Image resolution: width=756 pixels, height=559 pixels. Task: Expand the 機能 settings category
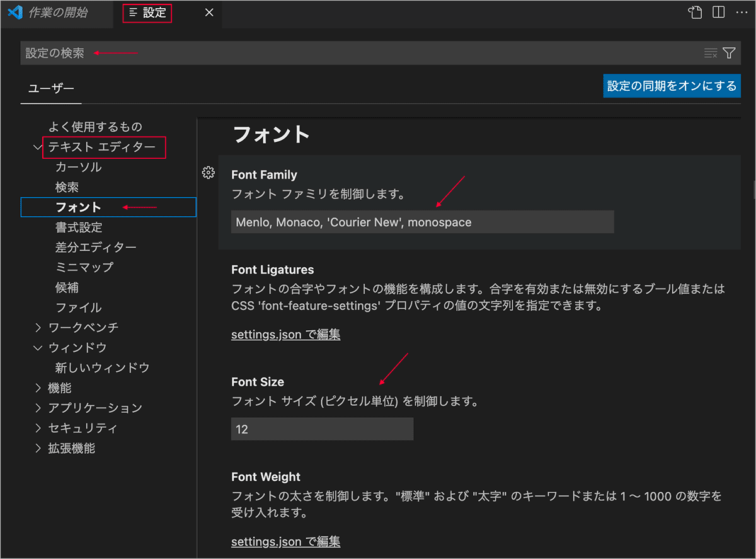coord(38,388)
